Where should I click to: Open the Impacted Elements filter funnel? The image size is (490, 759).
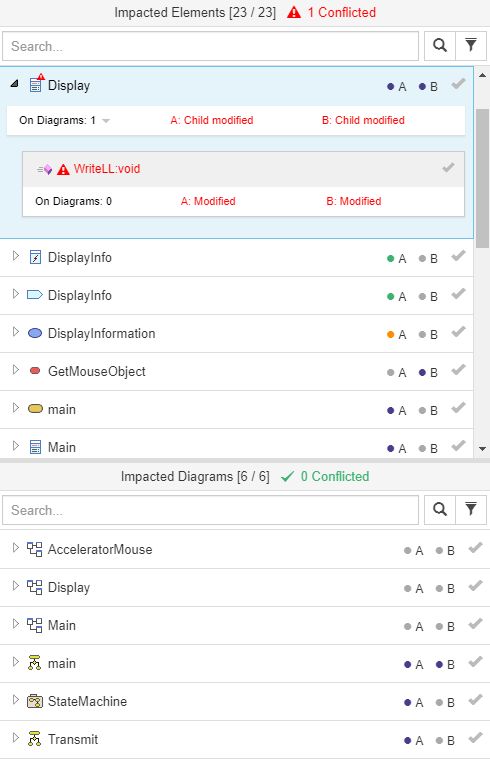(471, 46)
